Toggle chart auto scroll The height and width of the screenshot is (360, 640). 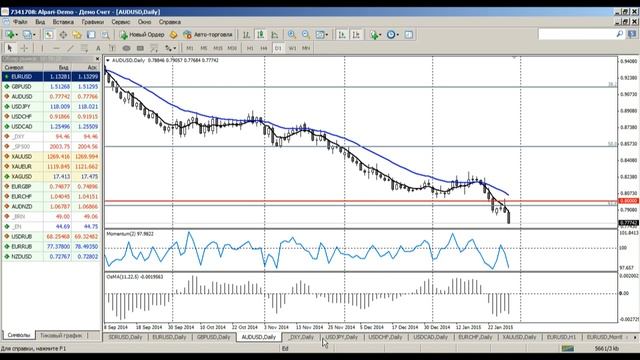click(342, 35)
